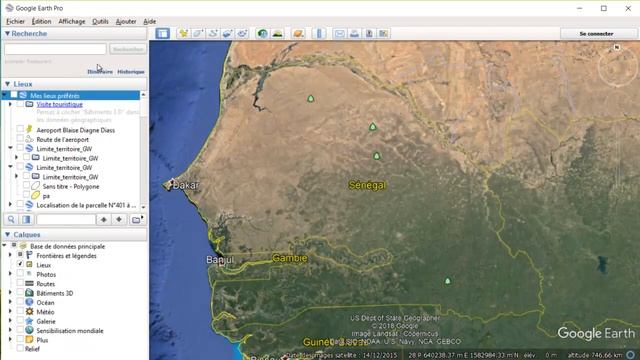Click the panel view icon beside the Lieux magnifier

(x=27, y=220)
